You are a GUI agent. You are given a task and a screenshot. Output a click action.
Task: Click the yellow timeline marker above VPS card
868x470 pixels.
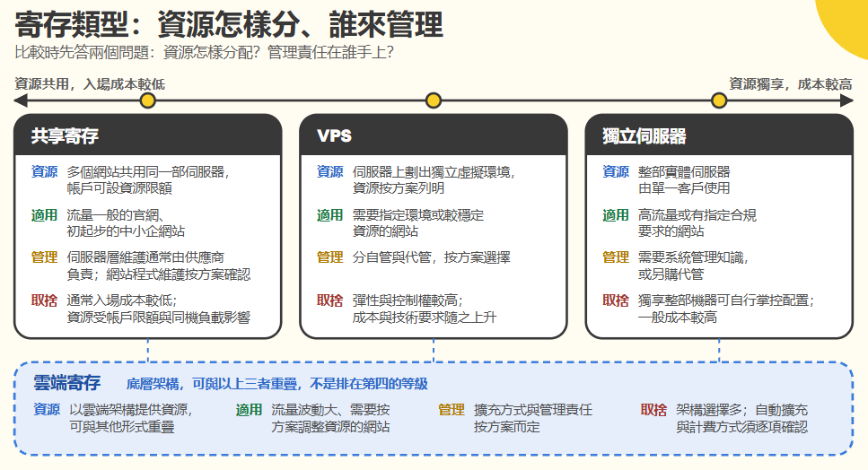click(434, 100)
